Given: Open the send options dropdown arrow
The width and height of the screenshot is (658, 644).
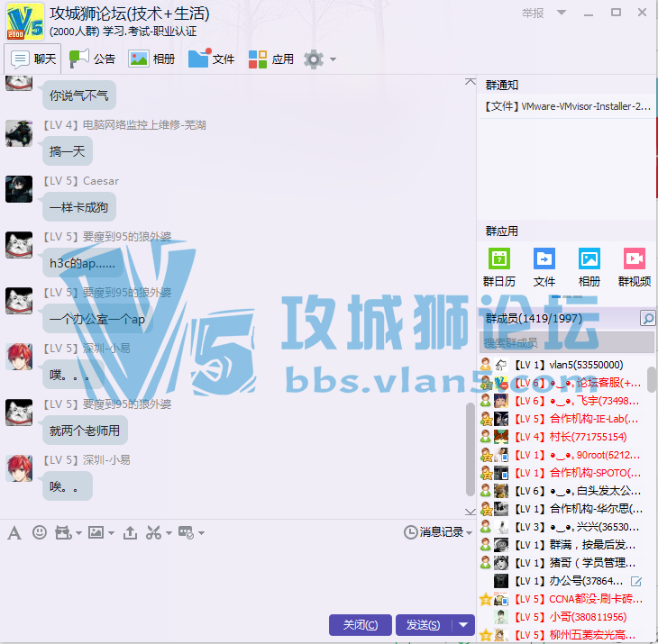Looking at the screenshot, I should pyautogui.click(x=463, y=625).
